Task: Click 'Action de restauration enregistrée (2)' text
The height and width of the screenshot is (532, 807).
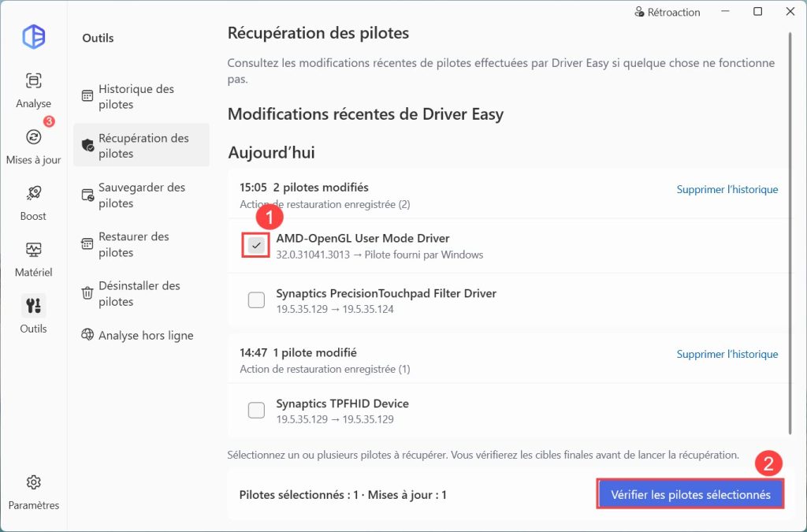Action: click(x=325, y=204)
